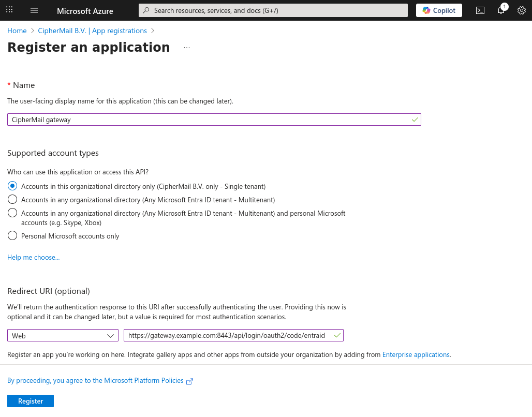This screenshot has height=417, width=532.
Task: Open Cloud Shell terminal
Action: pos(480,10)
